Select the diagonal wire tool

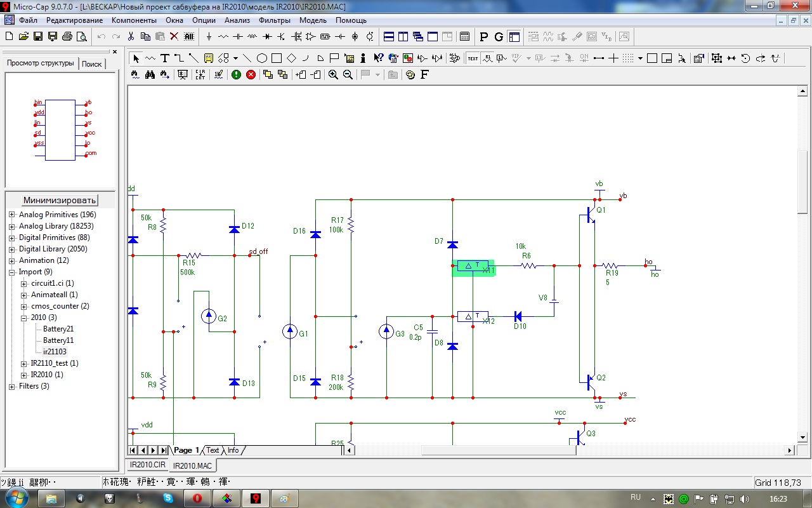coord(194,58)
